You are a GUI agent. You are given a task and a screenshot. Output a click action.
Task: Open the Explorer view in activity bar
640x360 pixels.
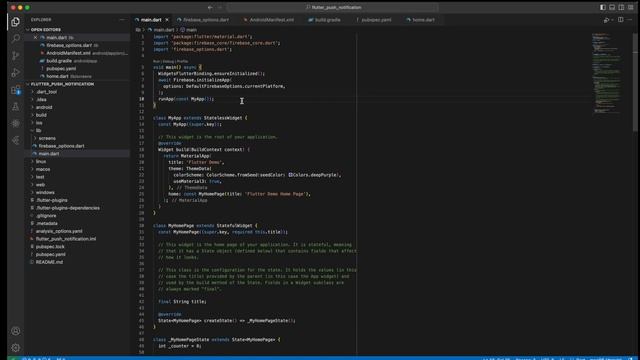coord(16,22)
